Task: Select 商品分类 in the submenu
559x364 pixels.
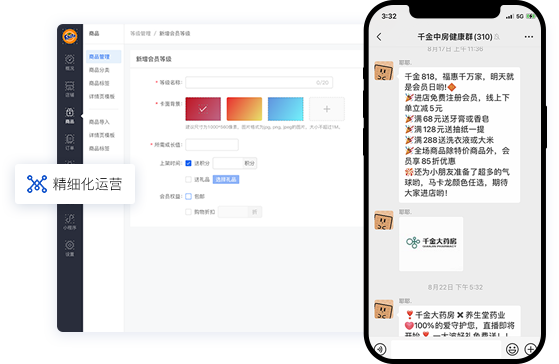Action: click(99, 70)
